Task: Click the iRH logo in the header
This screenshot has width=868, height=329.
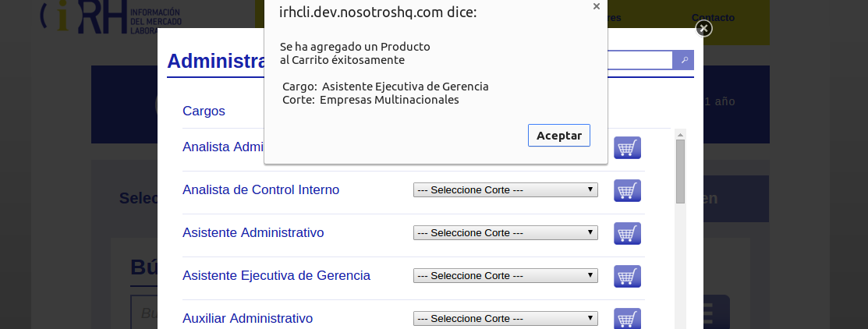Action: 111,16
